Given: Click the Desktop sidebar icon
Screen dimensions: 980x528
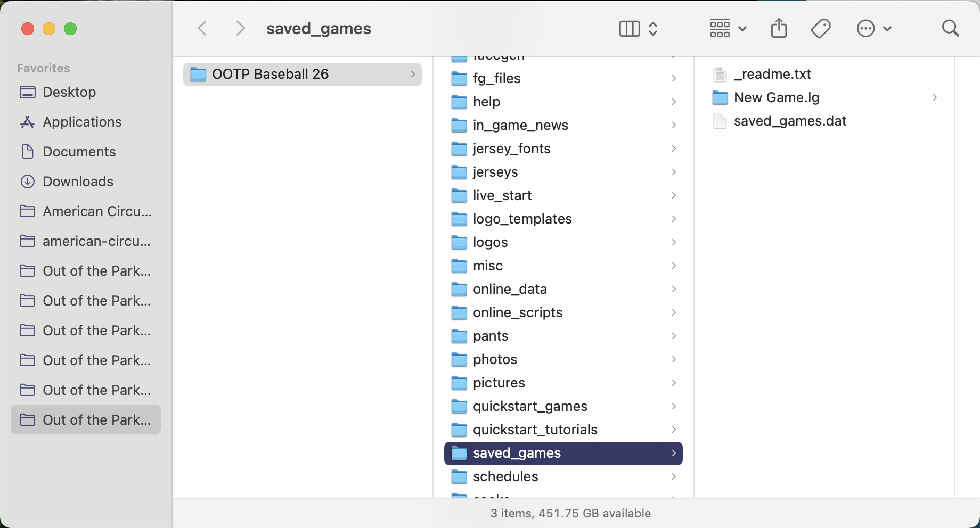Looking at the screenshot, I should pos(28,92).
